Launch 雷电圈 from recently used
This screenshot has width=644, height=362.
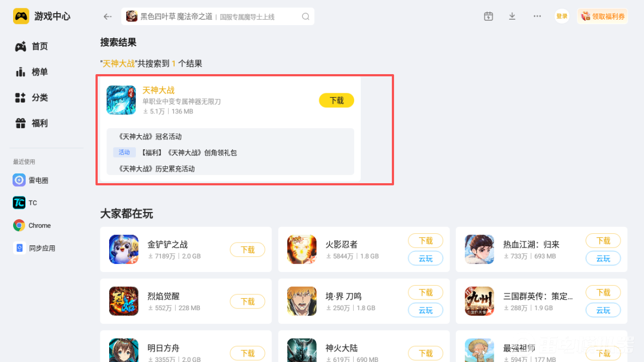coord(31,180)
